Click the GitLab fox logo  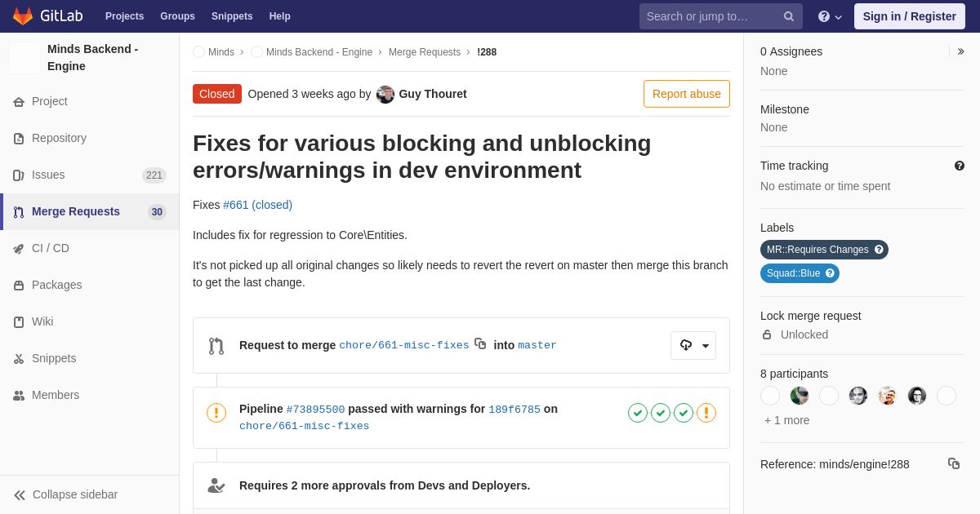[x=23, y=16]
